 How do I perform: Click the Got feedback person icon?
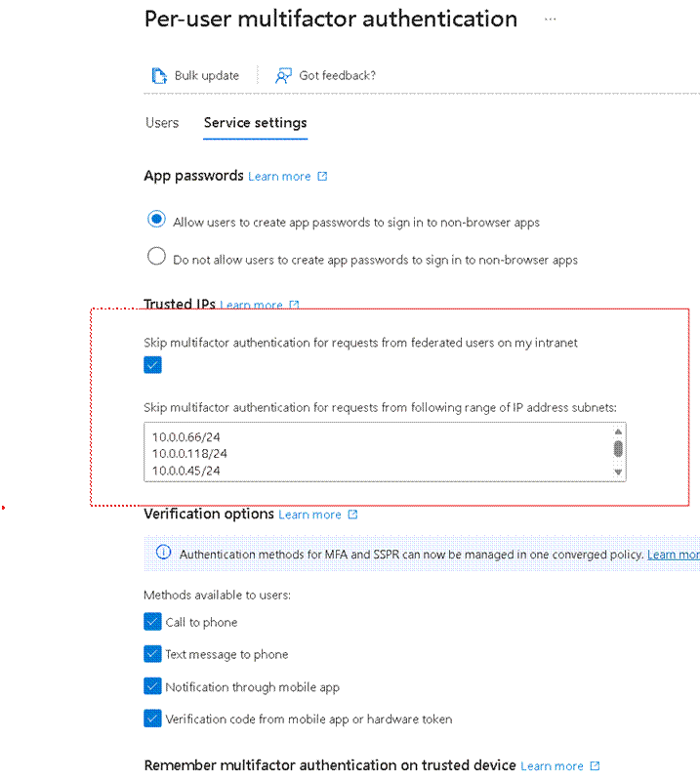(283, 76)
